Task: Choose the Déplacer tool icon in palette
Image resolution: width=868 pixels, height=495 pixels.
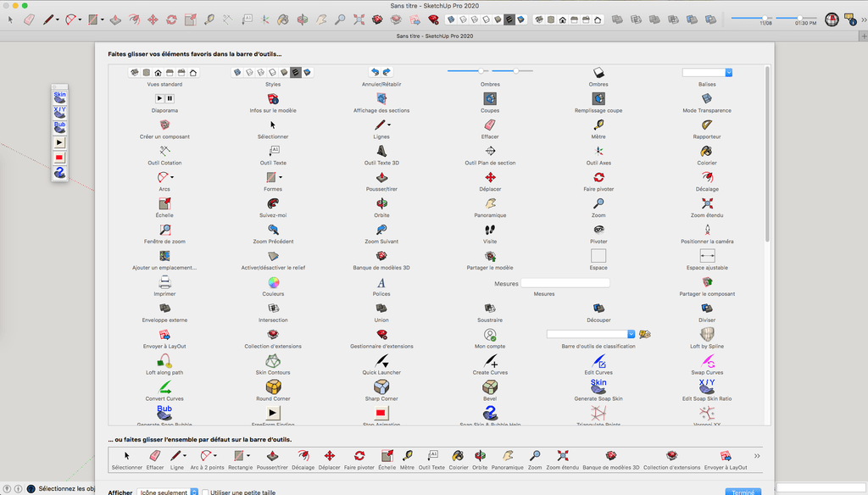Action: [x=490, y=177]
